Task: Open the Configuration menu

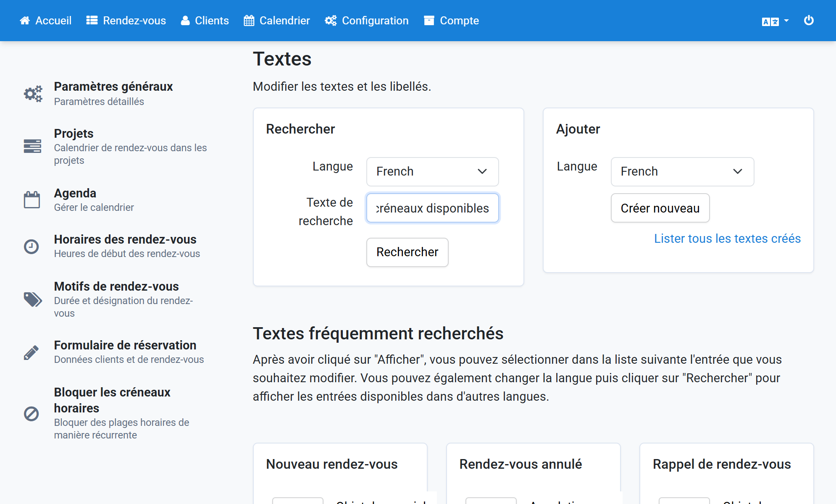Action: pyautogui.click(x=367, y=21)
